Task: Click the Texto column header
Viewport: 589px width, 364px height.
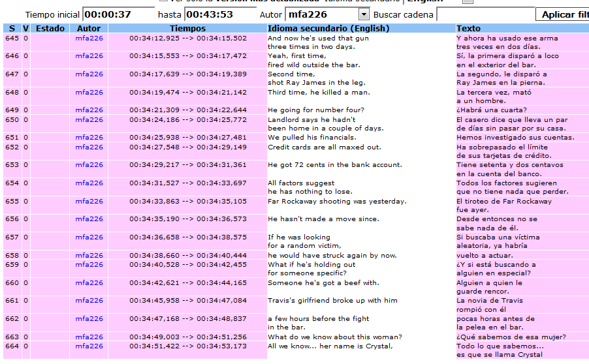Action: click(x=468, y=28)
